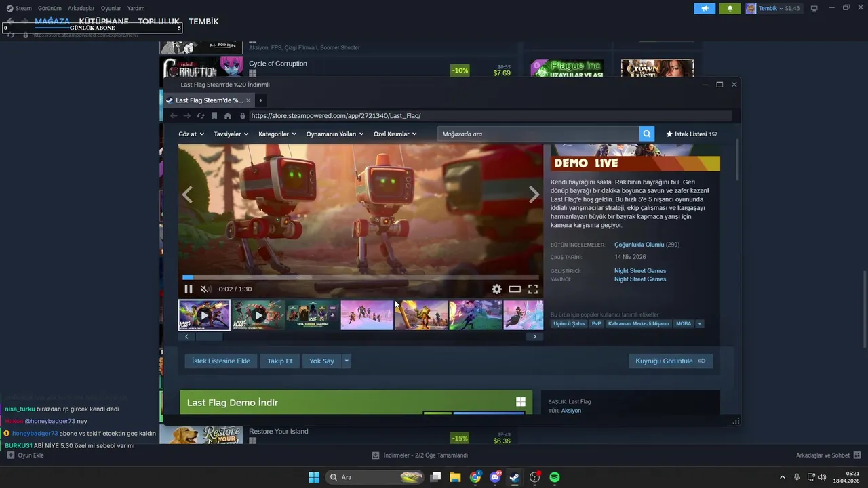
Task: Click the bookmark icon in browser toolbar
Action: click(214, 116)
